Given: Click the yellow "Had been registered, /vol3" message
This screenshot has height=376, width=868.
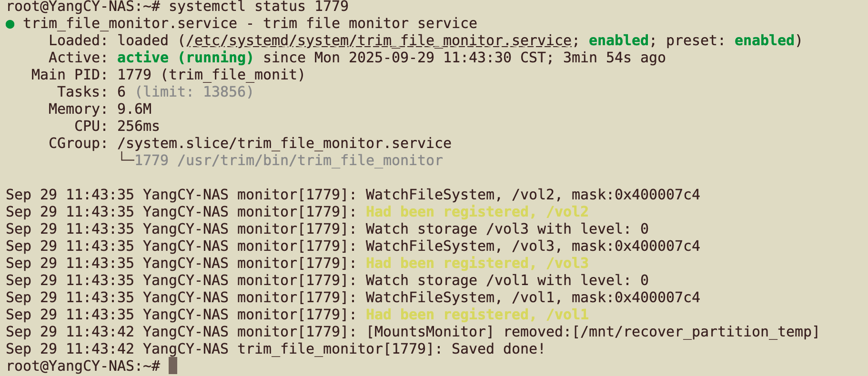Looking at the screenshot, I should tap(477, 263).
